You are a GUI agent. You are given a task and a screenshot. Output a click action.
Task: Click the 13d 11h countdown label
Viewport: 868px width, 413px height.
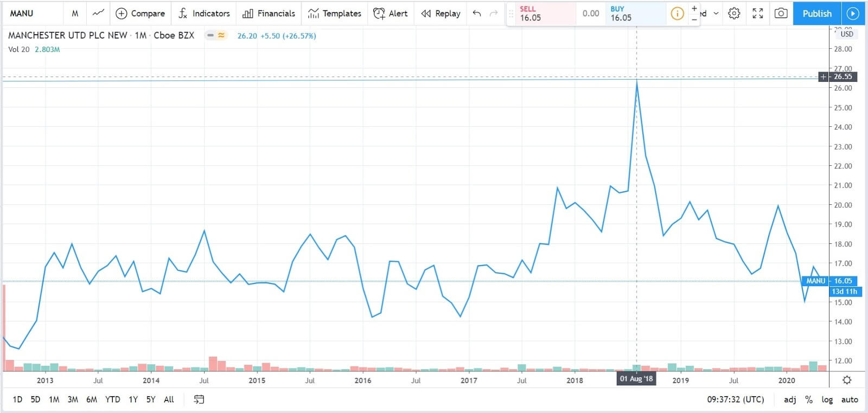coord(844,292)
